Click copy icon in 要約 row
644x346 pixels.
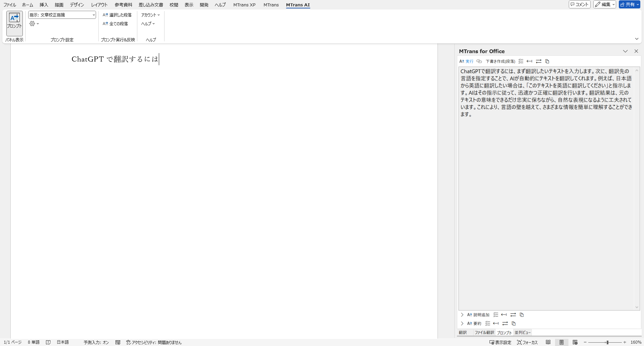(514, 323)
